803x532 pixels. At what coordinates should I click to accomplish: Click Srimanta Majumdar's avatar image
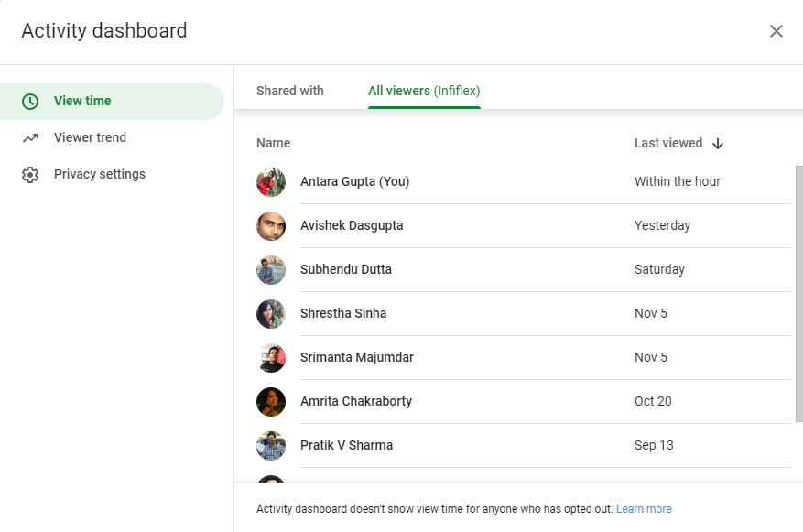pos(271,358)
